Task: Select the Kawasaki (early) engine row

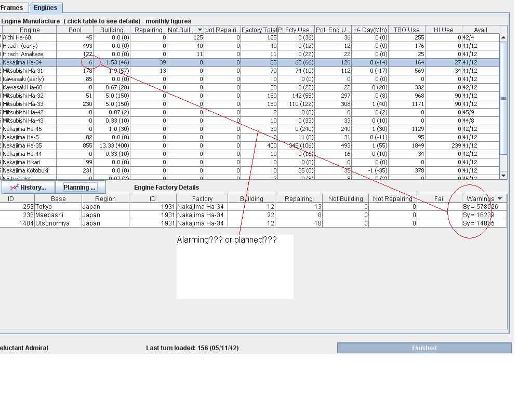Action: point(249,79)
